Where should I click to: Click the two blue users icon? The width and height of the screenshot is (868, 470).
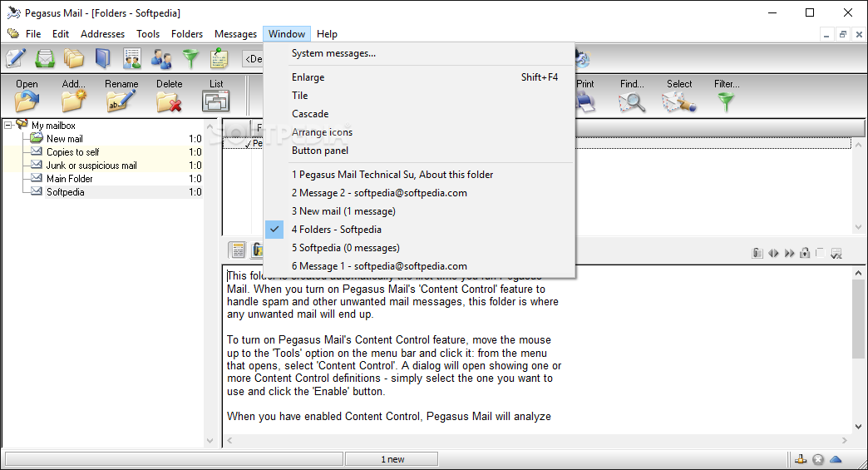pyautogui.click(x=161, y=58)
